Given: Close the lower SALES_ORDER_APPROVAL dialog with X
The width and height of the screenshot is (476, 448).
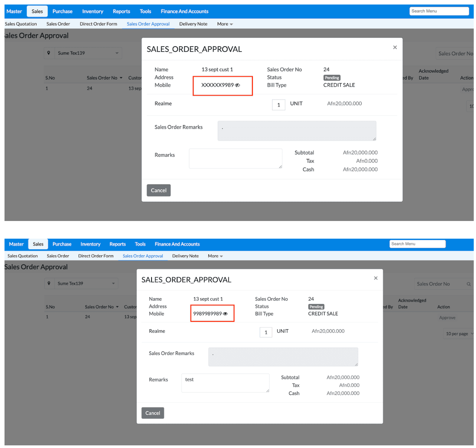Looking at the screenshot, I should click(x=376, y=278).
